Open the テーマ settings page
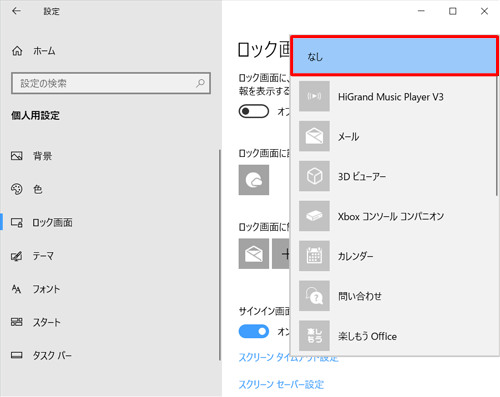This screenshot has width=500, height=397. tap(43, 256)
